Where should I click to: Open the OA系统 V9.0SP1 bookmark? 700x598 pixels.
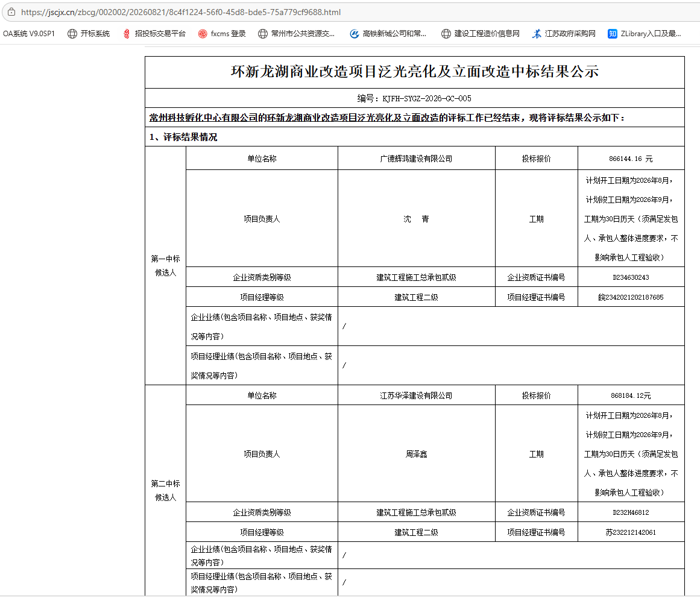click(x=29, y=34)
